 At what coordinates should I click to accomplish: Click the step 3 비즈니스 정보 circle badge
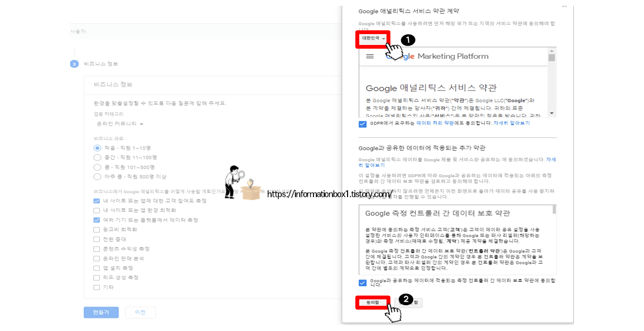(74, 64)
